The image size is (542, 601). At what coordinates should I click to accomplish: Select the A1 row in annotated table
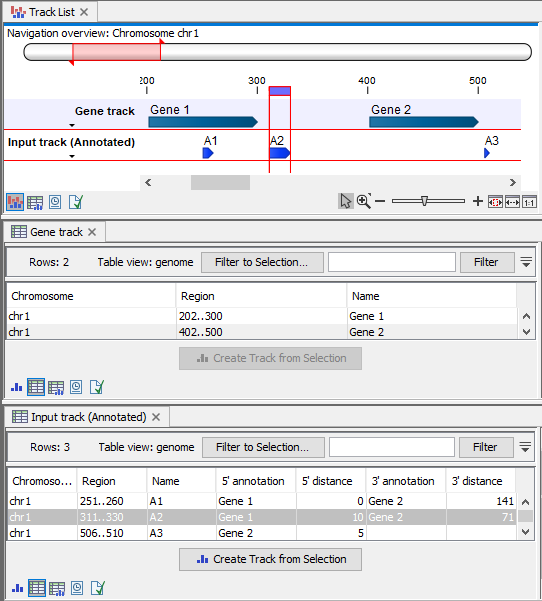(x=262, y=501)
